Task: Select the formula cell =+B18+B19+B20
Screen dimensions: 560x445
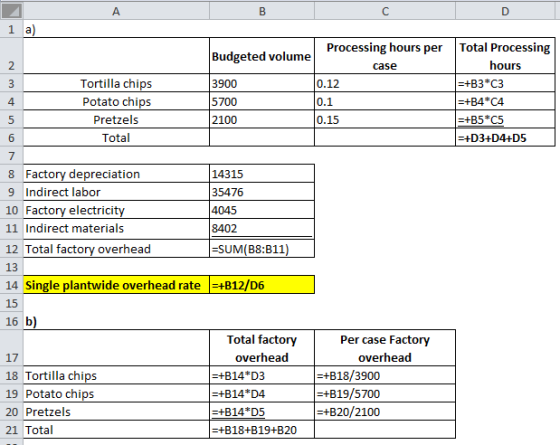Action: pos(262,430)
